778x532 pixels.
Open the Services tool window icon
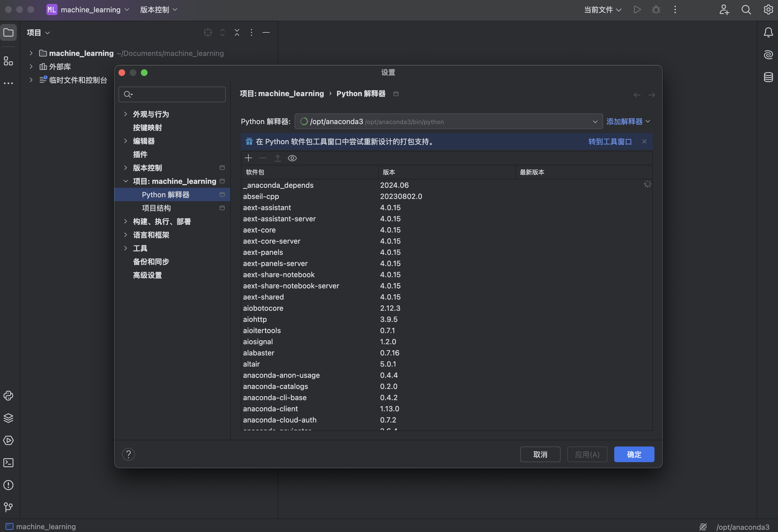[8, 440]
